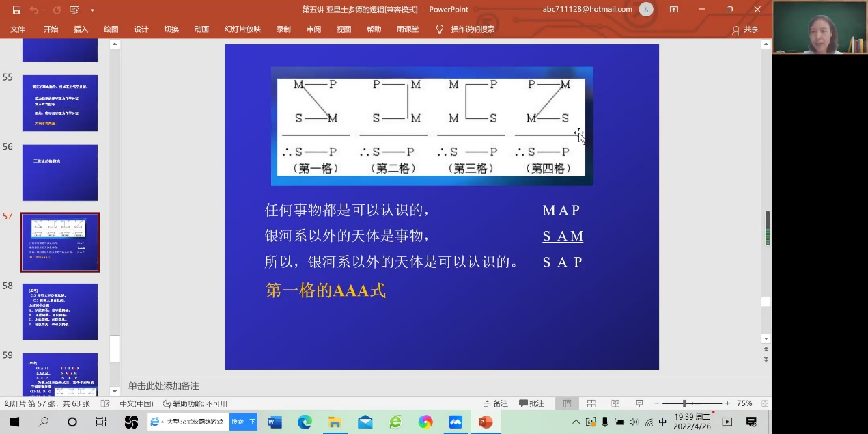The width and height of the screenshot is (868, 434).
Task: Open the ribbon display options icon
Action: pos(674,10)
